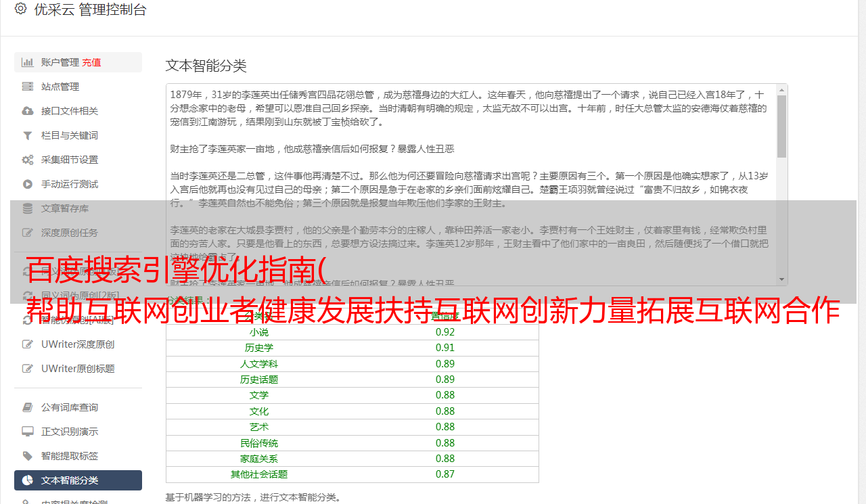866x504 pixels.
Task: Select the 历史话题 category cell
Action: tap(259, 380)
